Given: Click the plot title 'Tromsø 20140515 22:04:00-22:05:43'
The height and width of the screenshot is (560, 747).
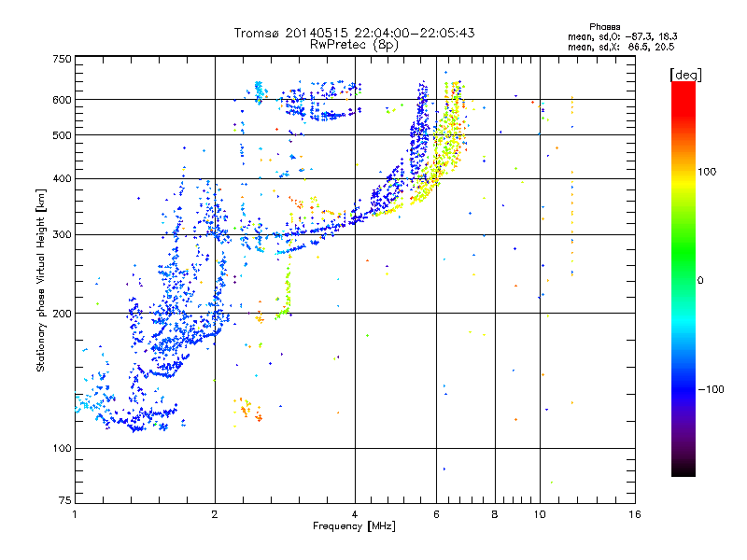Looking at the screenshot, I should click(x=354, y=33).
